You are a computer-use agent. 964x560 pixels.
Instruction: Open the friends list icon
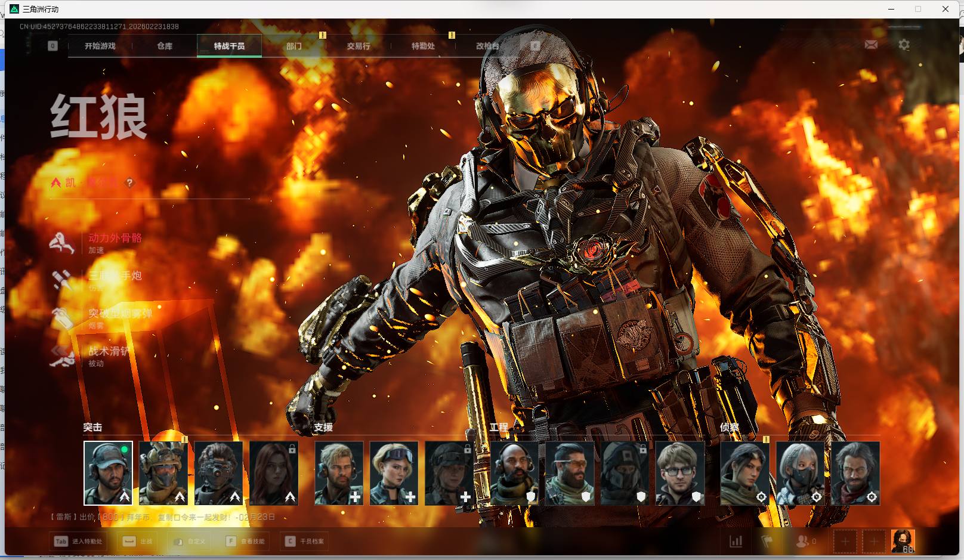coord(802,541)
